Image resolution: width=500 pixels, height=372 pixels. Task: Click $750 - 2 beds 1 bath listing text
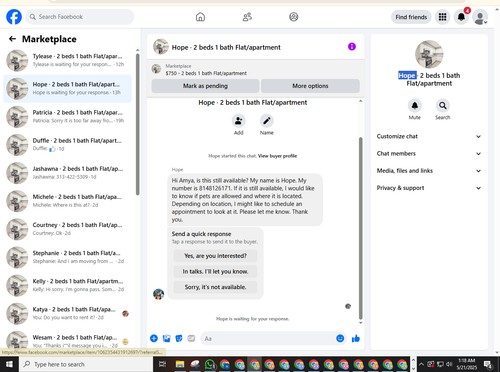(x=206, y=73)
